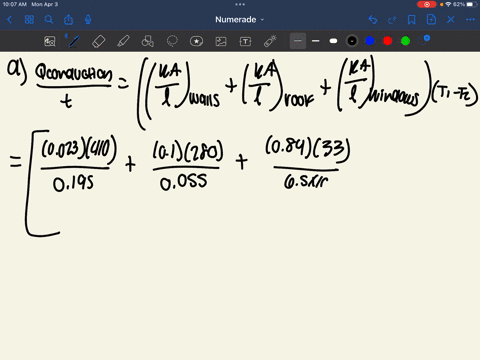Viewport: 480px width, 360px height.
Task: Tap the 10:07 AM clock
Action: coord(14,4)
